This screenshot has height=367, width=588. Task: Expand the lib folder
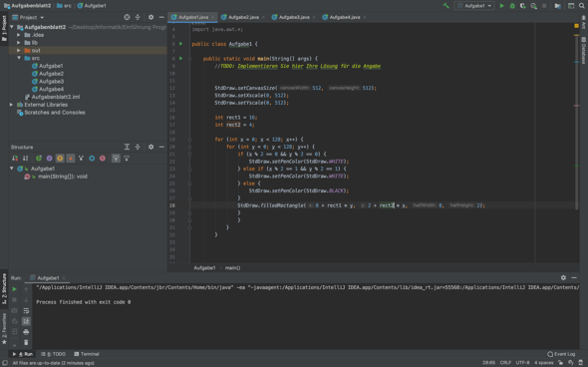(19, 43)
